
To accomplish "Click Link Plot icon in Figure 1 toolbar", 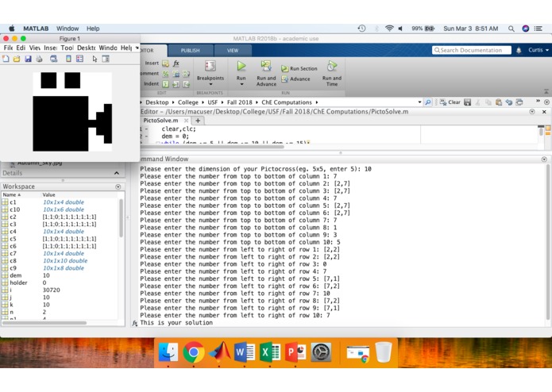I will coord(53,59).
